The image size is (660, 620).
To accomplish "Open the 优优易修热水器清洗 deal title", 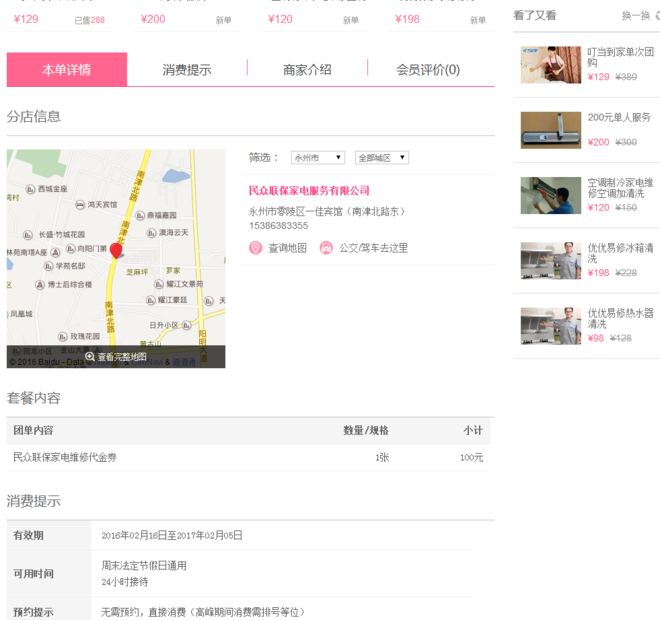I will (x=620, y=318).
